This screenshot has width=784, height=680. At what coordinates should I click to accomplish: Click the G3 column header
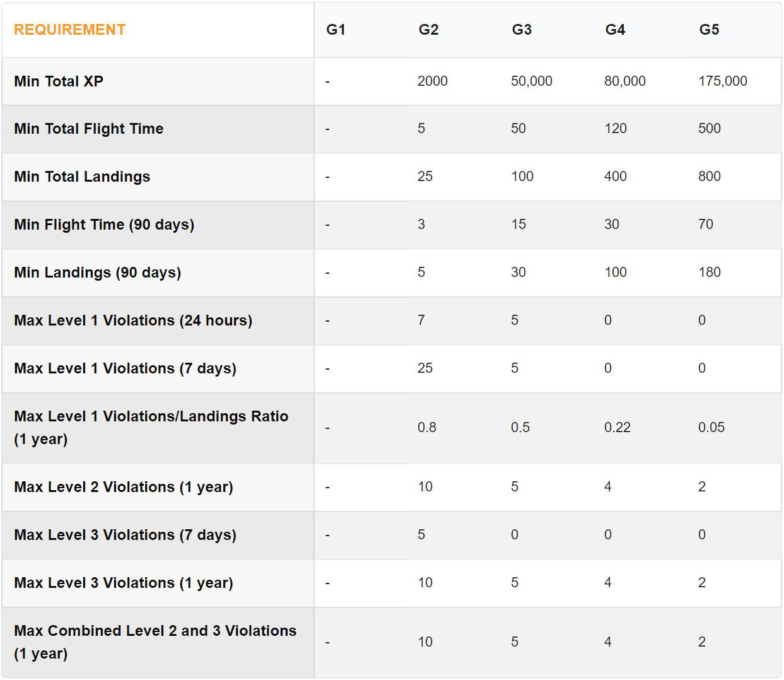522,30
